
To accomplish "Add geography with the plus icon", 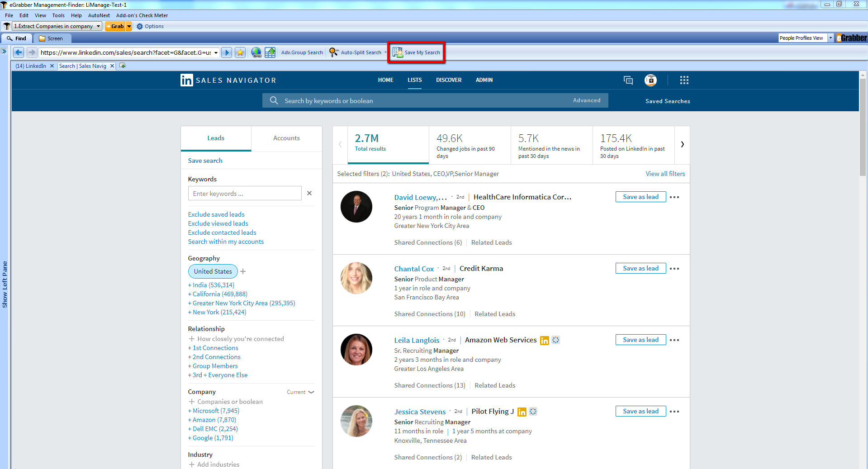I will click(243, 271).
